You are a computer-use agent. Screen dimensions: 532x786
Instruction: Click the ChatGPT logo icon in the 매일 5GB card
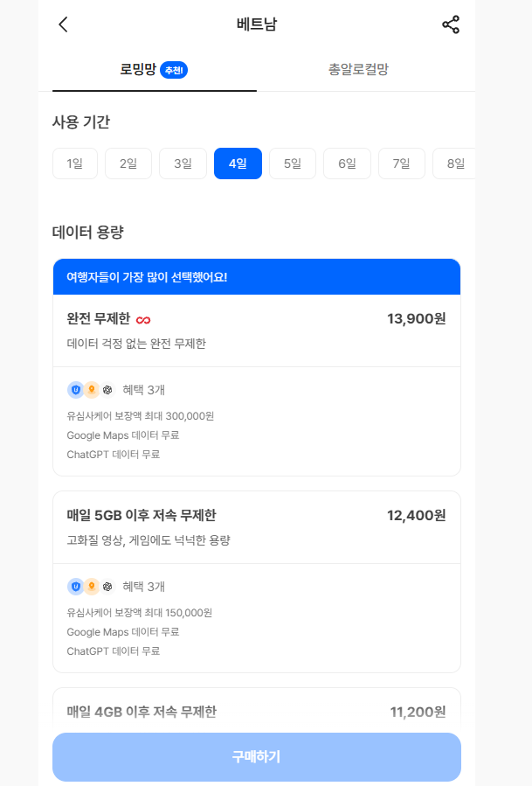tap(107, 586)
